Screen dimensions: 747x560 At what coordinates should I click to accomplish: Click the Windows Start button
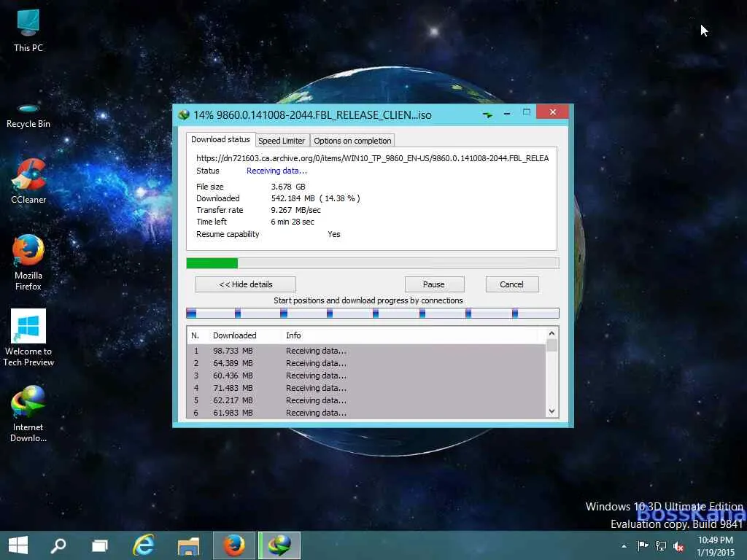coord(18,545)
